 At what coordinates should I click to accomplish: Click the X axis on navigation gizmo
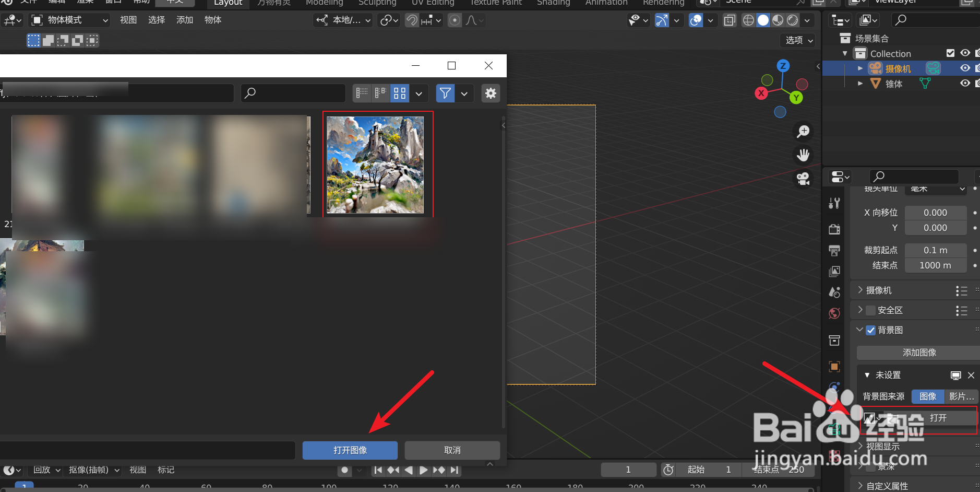(761, 93)
